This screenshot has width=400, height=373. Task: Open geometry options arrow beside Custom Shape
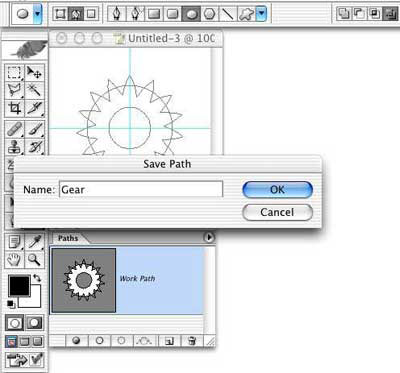tap(262, 14)
